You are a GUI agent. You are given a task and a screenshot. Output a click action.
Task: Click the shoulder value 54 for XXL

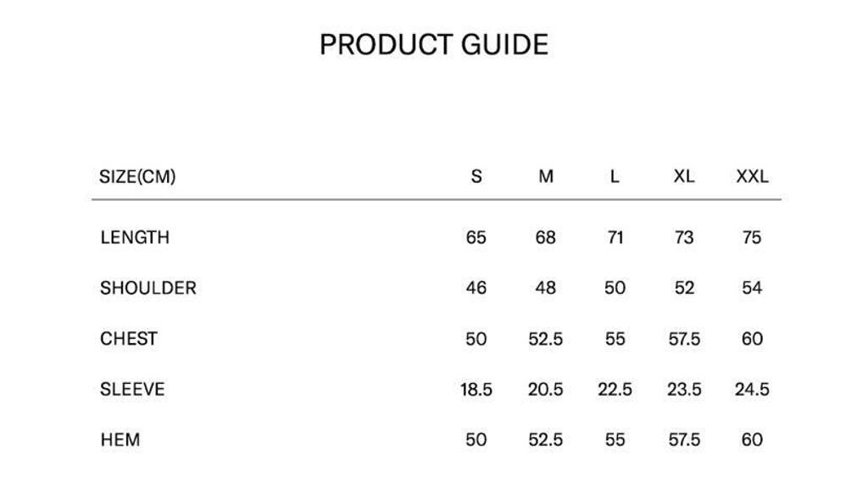(x=752, y=288)
